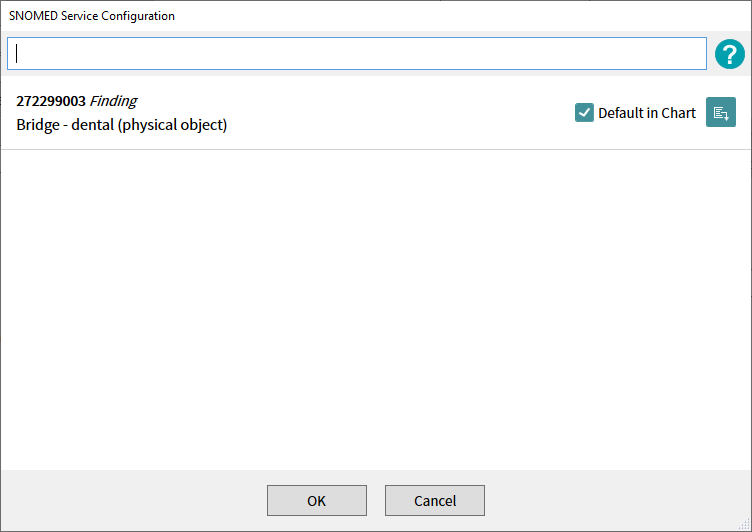Dismiss dialog with Cancel button
Screen dimensions: 752x532
coord(435,500)
